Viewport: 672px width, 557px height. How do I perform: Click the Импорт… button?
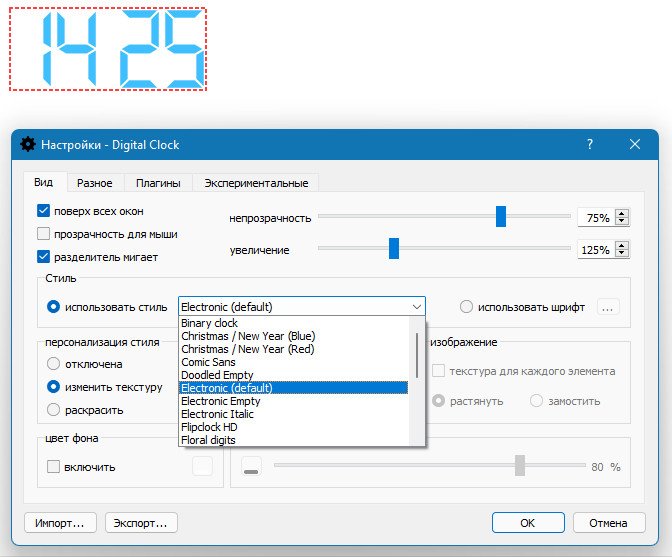click(x=60, y=523)
